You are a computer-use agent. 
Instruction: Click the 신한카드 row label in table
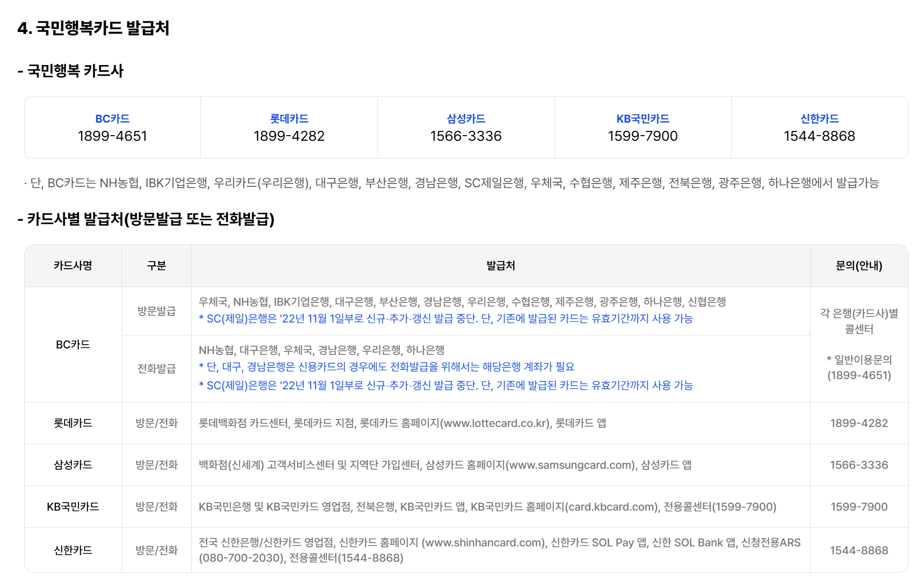click(x=73, y=550)
